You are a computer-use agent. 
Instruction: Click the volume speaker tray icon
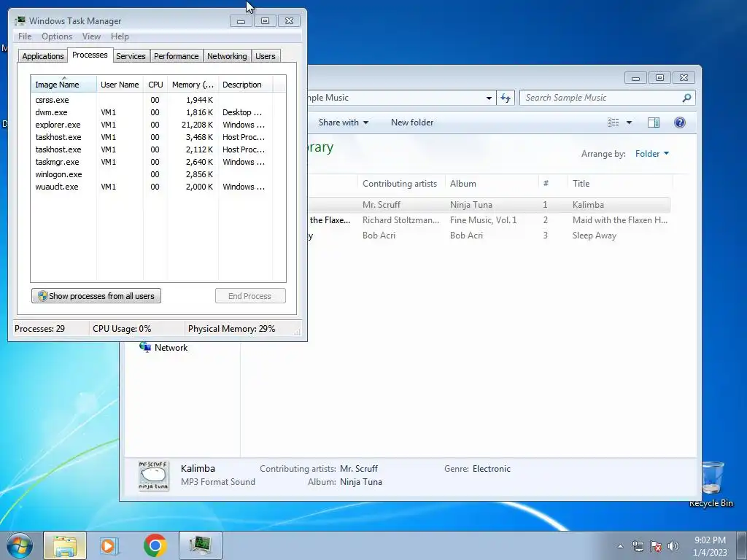tap(673, 547)
